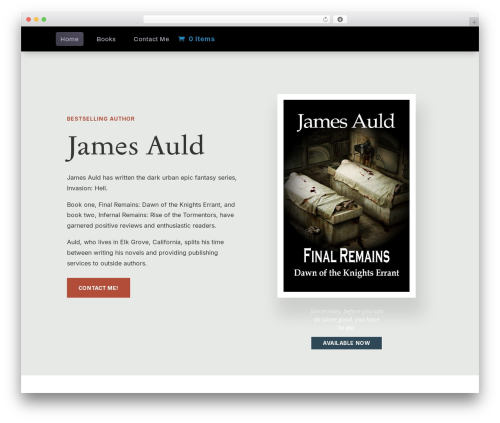Open a new tab with plus icon

[474, 22]
